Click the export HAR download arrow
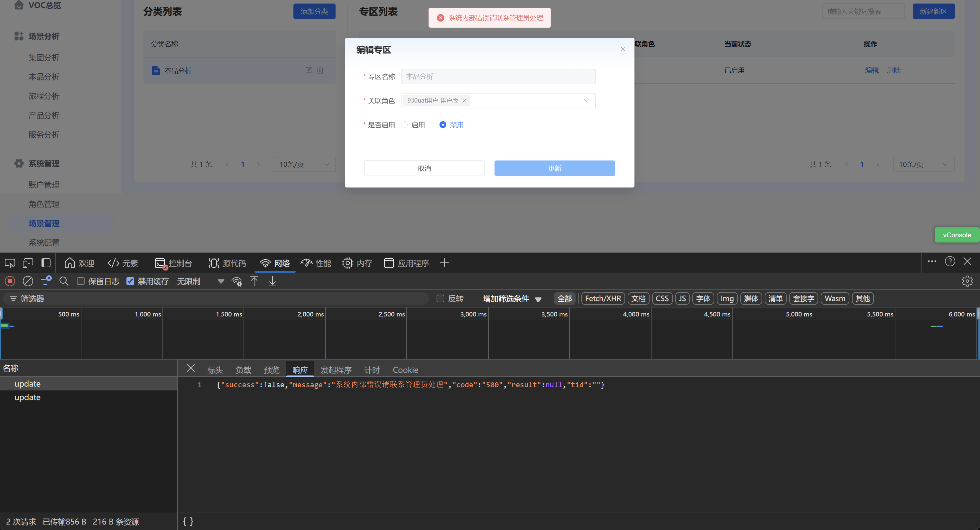Screen dimensions: 980x530 tap(273, 281)
